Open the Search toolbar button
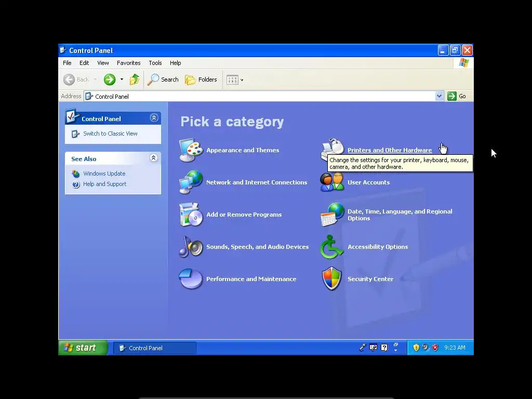Image resolution: width=532 pixels, height=399 pixels. click(163, 79)
